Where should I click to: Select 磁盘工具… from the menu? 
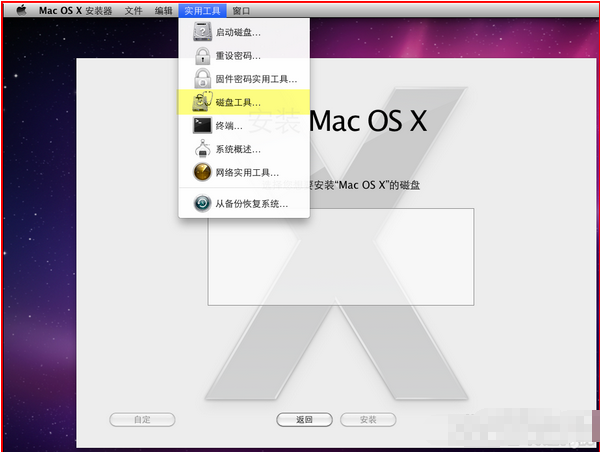244,102
